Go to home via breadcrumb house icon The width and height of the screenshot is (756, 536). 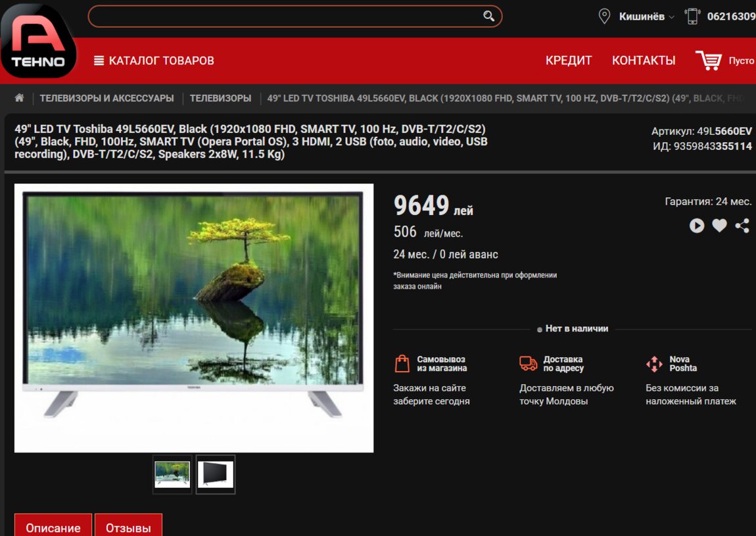tap(19, 98)
